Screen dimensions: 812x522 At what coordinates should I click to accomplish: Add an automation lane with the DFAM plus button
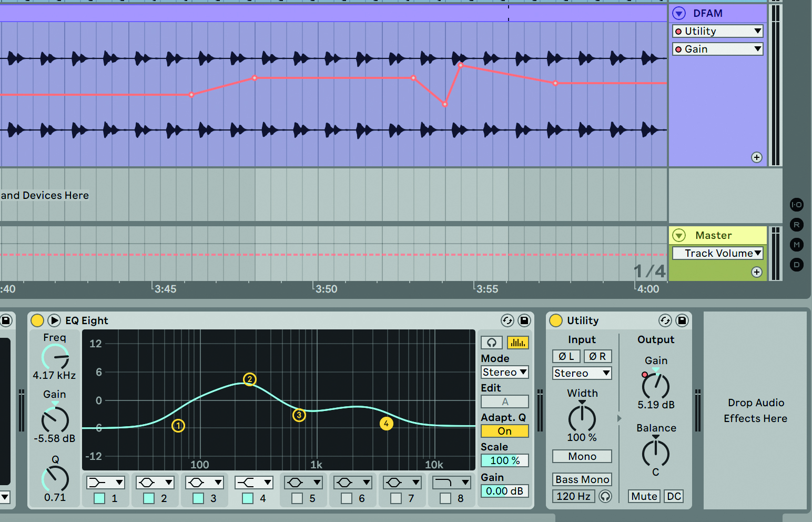click(757, 157)
